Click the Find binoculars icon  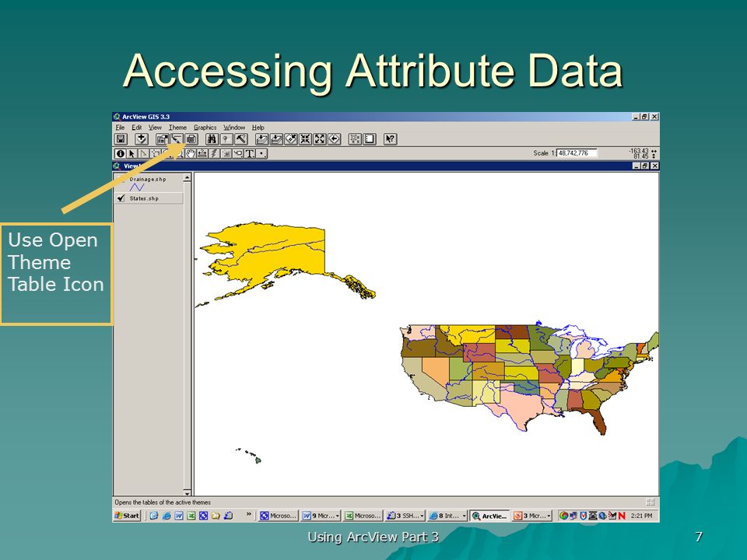point(212,139)
